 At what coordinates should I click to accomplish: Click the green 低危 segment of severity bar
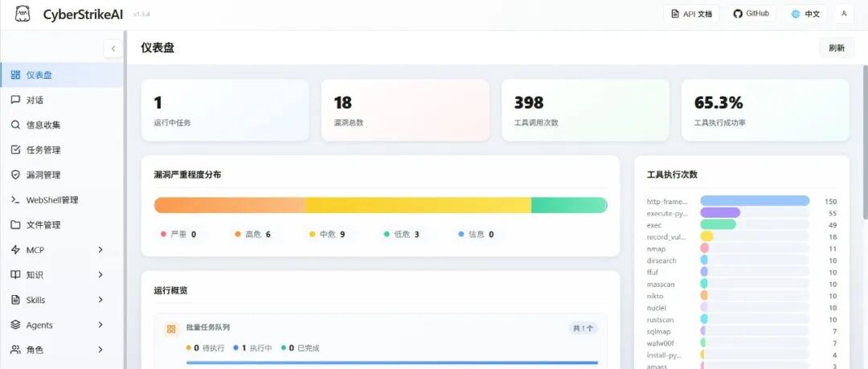point(569,205)
